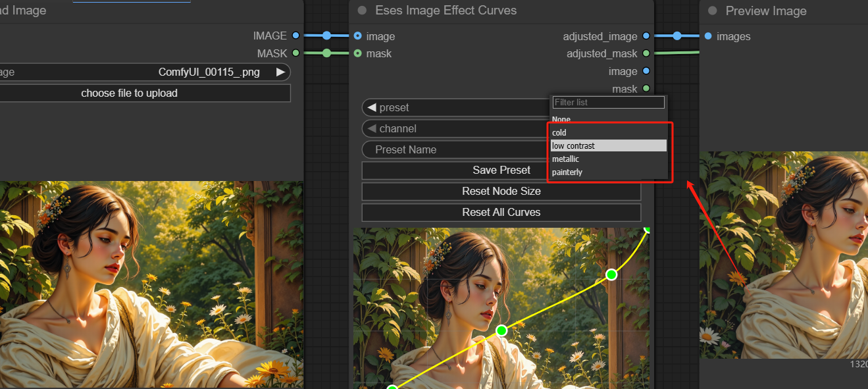Image resolution: width=868 pixels, height=389 pixels.
Task: Click the Save Preset button
Action: coord(501,170)
